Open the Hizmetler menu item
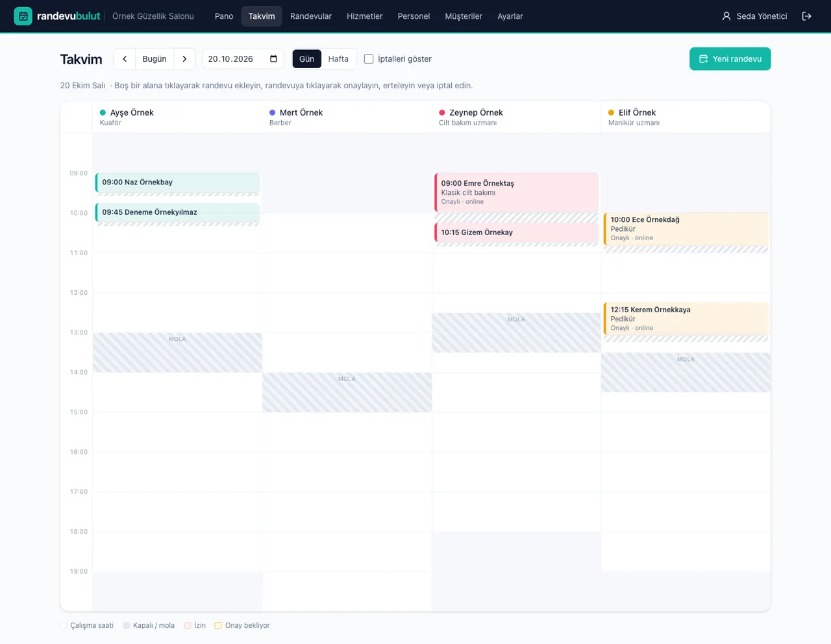 [x=365, y=16]
